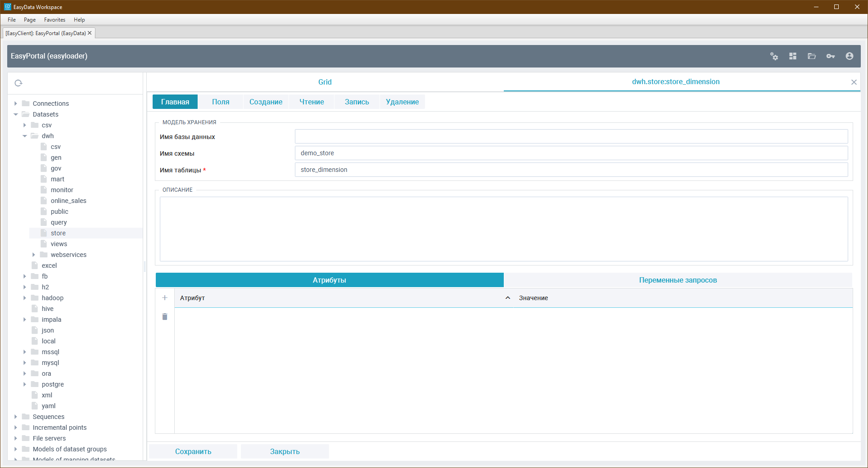Close the dwh.store:store_dimension tab

854,82
